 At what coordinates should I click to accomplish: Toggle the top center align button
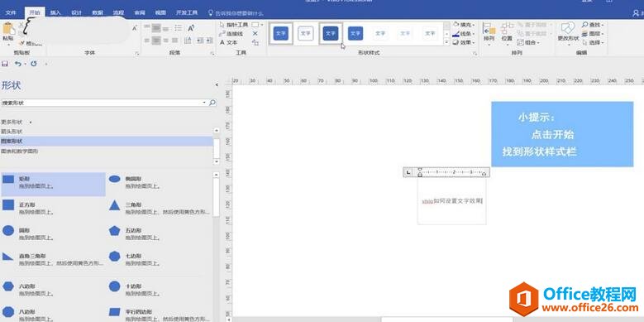[x=156, y=28]
